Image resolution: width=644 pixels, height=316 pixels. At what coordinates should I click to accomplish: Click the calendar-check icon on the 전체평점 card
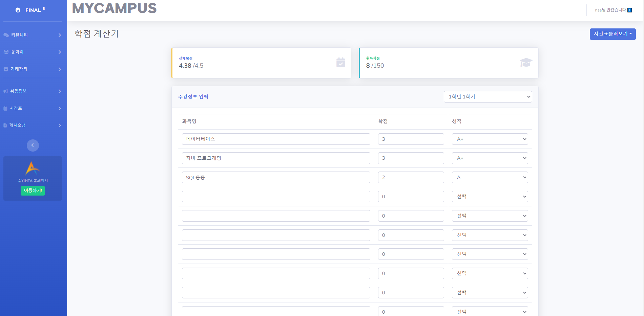pyautogui.click(x=341, y=63)
